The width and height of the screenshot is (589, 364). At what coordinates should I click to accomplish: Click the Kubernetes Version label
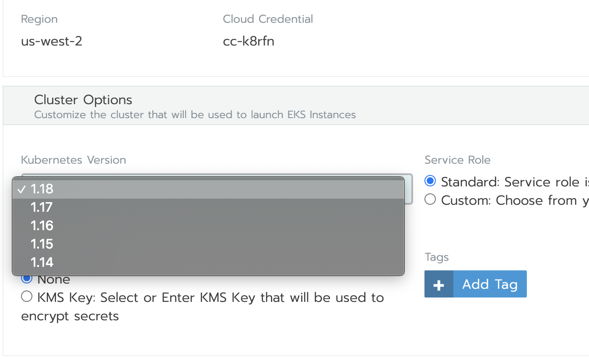point(73,160)
